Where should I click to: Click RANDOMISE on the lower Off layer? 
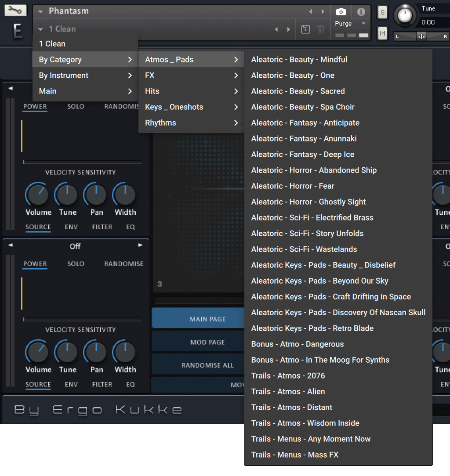(x=124, y=264)
